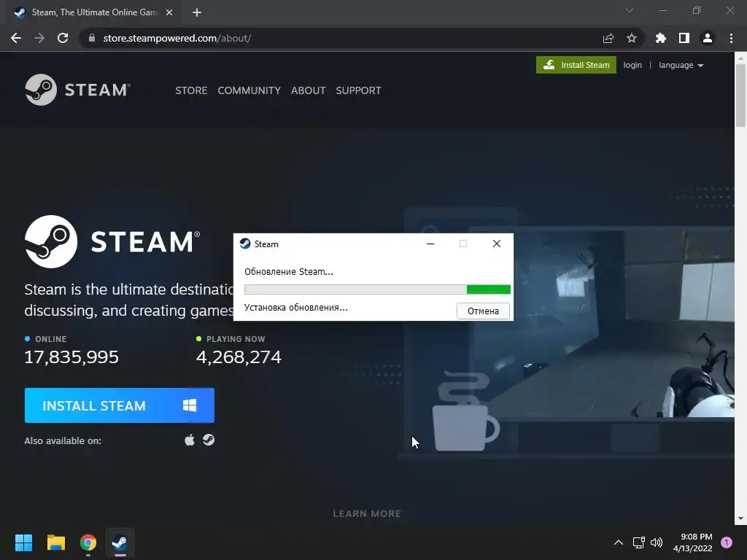Open the volume tray icon
747x560 pixels.
point(657,542)
